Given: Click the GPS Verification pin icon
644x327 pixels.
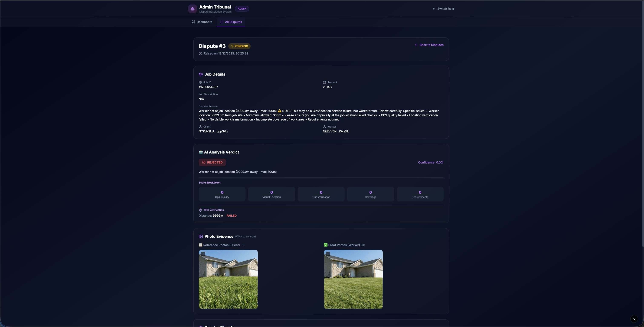Looking at the screenshot, I should [x=200, y=210].
